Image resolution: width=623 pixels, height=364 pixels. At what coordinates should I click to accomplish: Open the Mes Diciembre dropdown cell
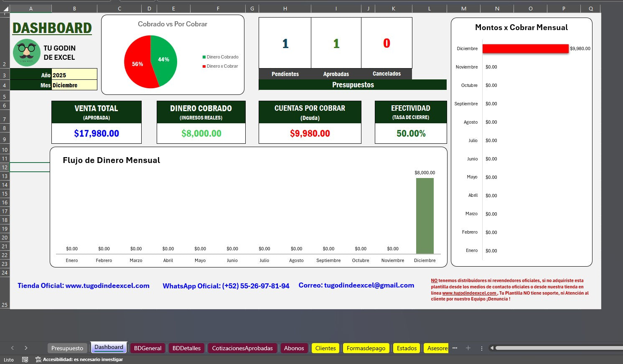(x=74, y=85)
